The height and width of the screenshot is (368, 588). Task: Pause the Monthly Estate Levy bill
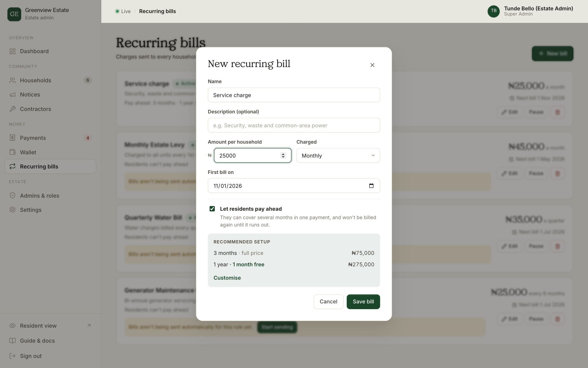click(536, 173)
